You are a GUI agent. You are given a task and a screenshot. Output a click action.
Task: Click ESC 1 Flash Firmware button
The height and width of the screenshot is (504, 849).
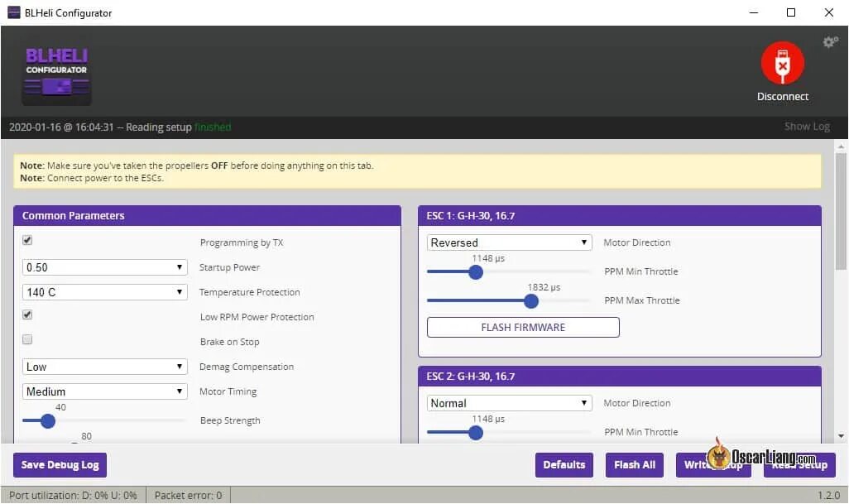[x=523, y=328]
